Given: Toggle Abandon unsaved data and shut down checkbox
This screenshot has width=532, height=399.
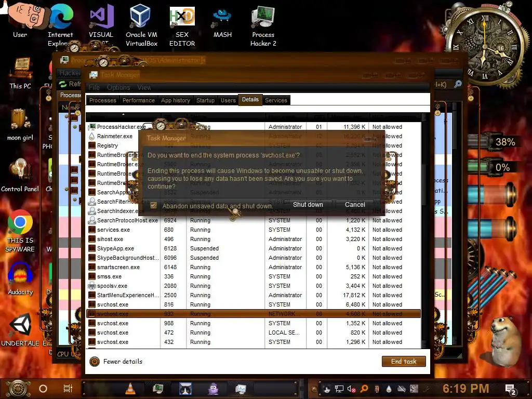Looking at the screenshot, I should (x=154, y=206).
